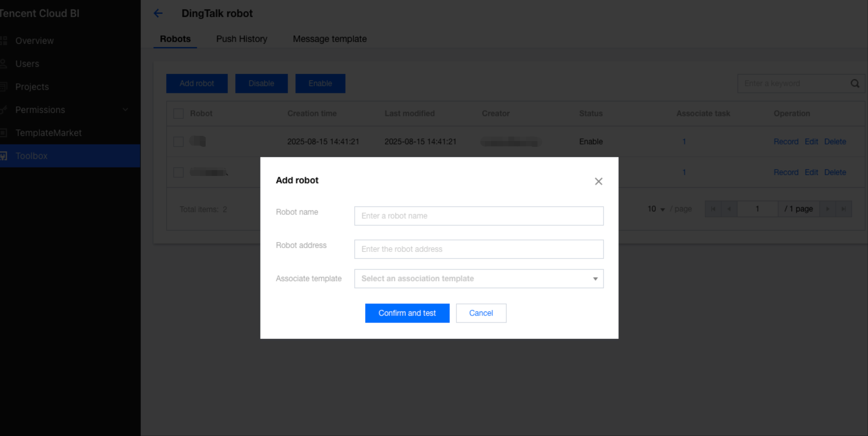Click the Robot address input field

[x=479, y=249]
